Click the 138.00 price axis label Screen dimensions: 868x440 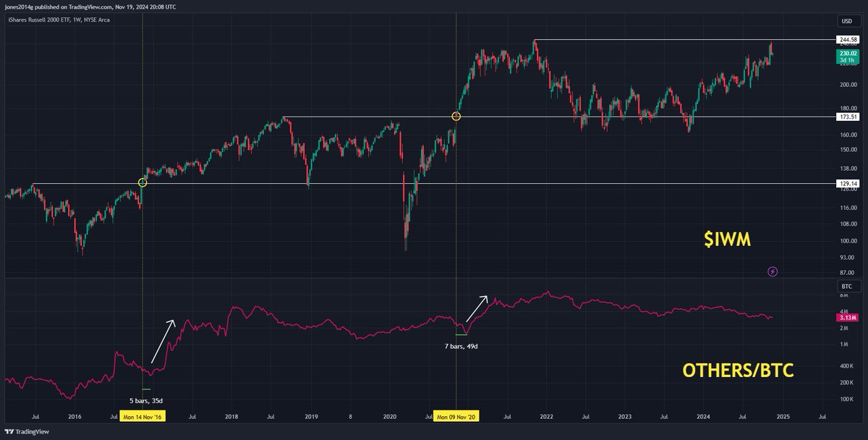point(848,169)
